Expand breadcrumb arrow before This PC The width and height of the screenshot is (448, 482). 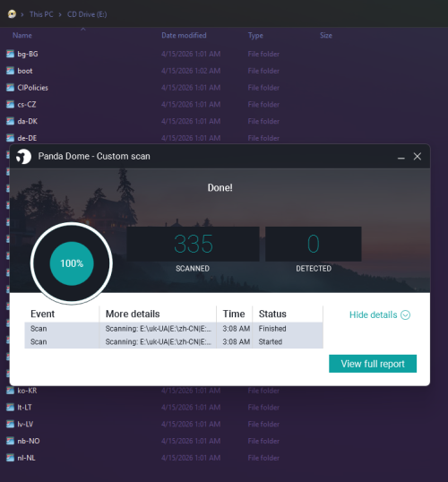point(22,14)
